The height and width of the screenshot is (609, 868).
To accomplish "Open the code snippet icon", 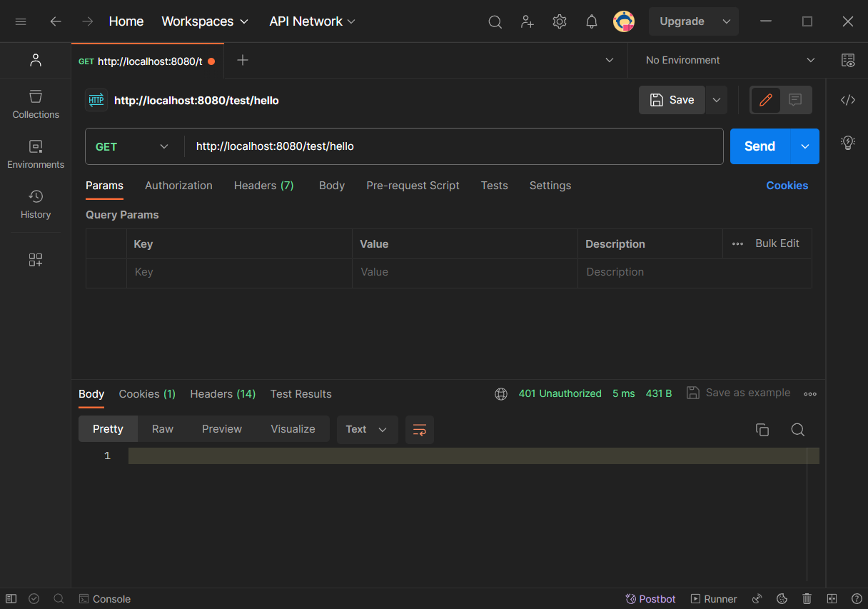I will pyautogui.click(x=848, y=100).
